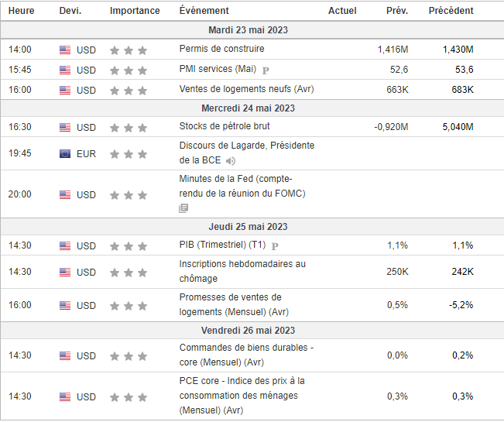504x422 pixels.
Task: Click the Importance column header
Action: coord(135,11)
